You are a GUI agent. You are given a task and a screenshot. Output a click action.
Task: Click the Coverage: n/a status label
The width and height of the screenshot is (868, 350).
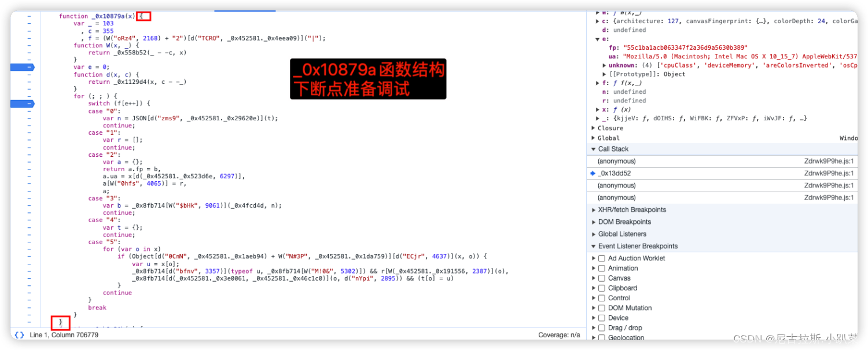pos(558,335)
